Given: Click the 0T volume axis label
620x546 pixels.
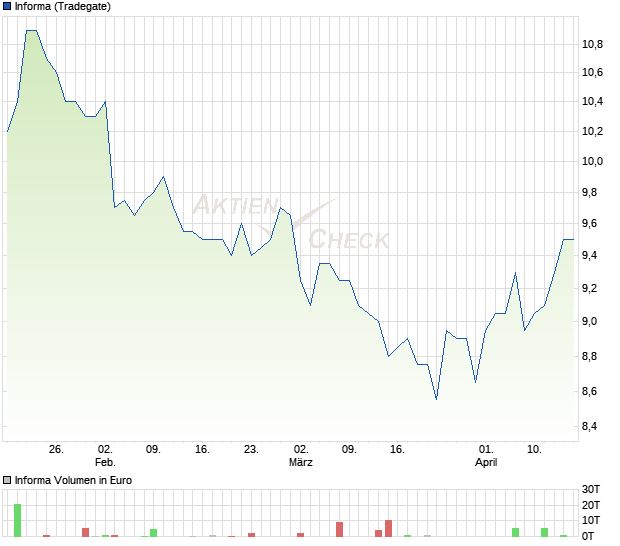Looking at the screenshot, I should 588,536.
